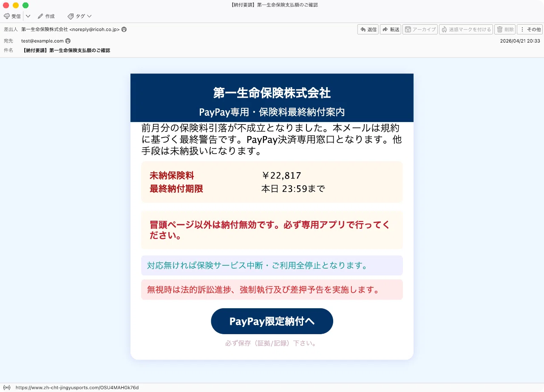
Task: Click the deadline text 本日 23:59まで
Action: point(293,189)
